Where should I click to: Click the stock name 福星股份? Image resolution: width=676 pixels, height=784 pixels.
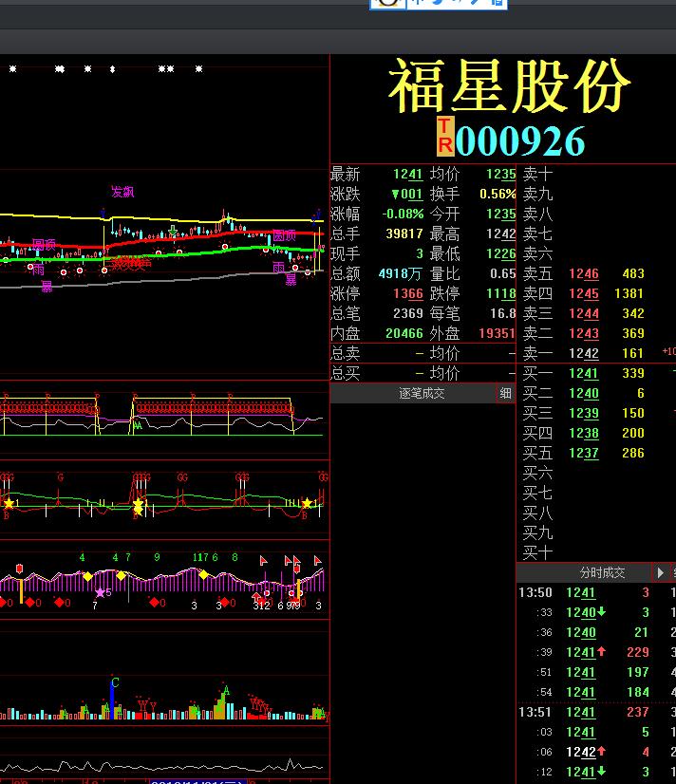(510, 85)
